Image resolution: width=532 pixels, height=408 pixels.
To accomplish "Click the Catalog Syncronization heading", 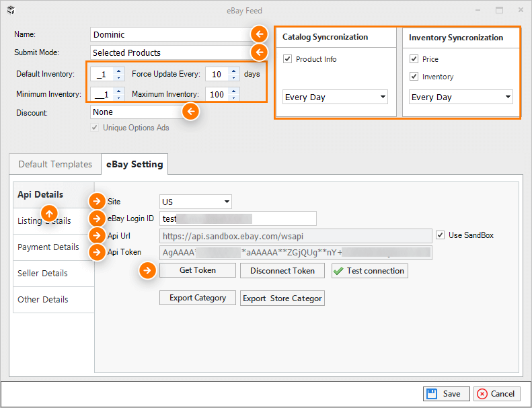I will tap(325, 37).
